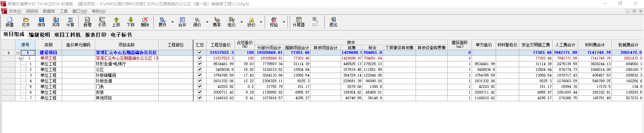This screenshot has width=644, height=133.
Task: Save the project using the 保存 icon
Action: [41, 22]
